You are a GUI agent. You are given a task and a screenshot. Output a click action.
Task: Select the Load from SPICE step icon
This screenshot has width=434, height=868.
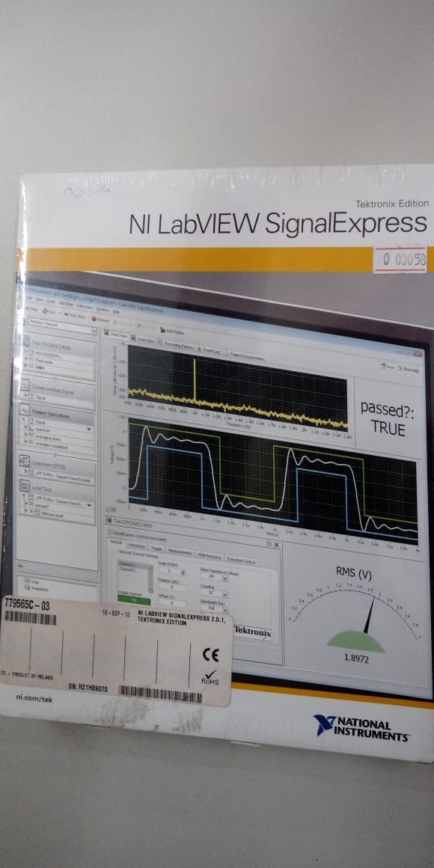coord(25,460)
